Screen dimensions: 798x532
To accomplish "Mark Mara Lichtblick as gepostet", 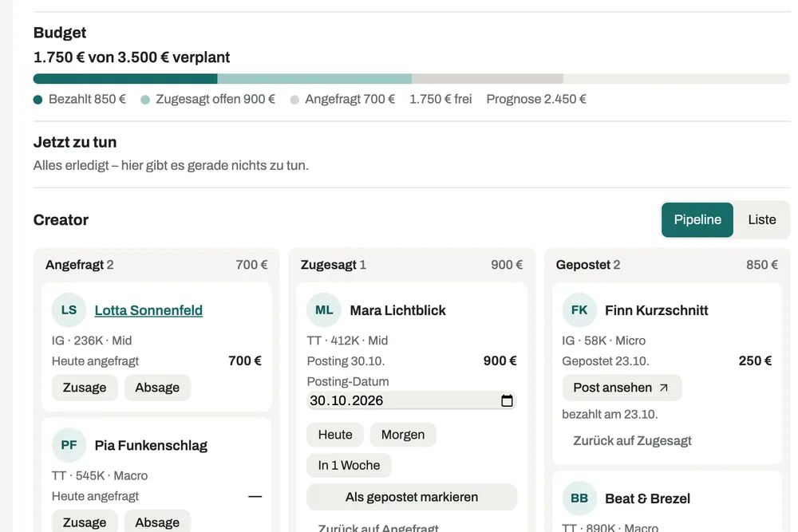I will pos(412,497).
